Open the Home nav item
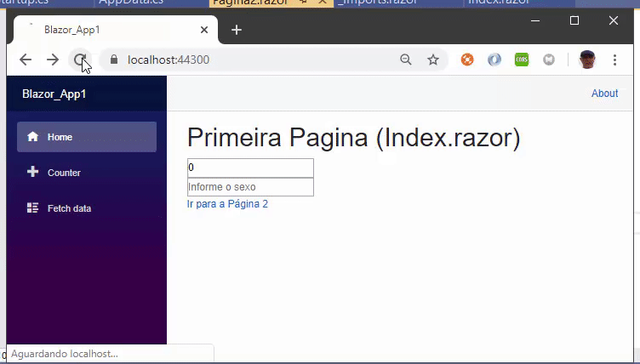This screenshot has height=364, width=640. pos(87,137)
